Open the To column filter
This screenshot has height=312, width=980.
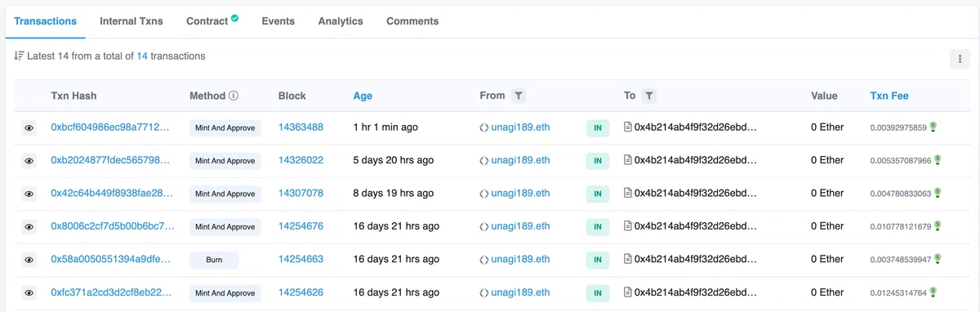[x=648, y=96]
